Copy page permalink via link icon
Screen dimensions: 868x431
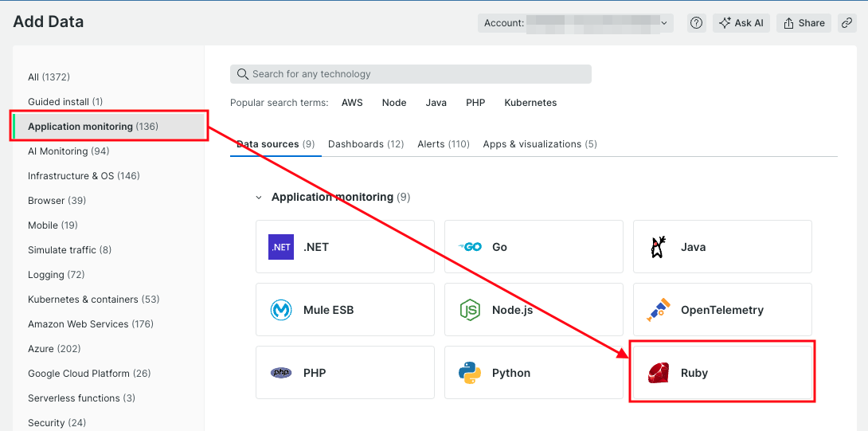click(847, 23)
